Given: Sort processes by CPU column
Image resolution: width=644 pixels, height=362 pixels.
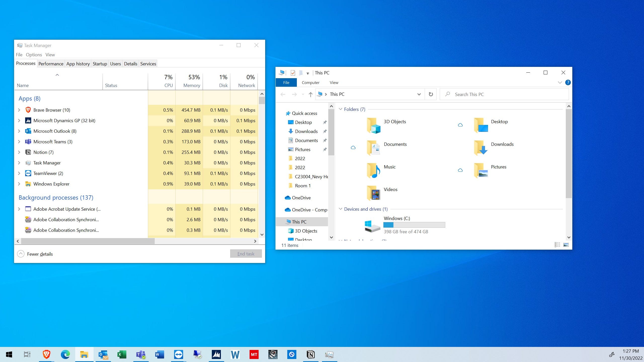Looking at the screenshot, I should [162, 81].
